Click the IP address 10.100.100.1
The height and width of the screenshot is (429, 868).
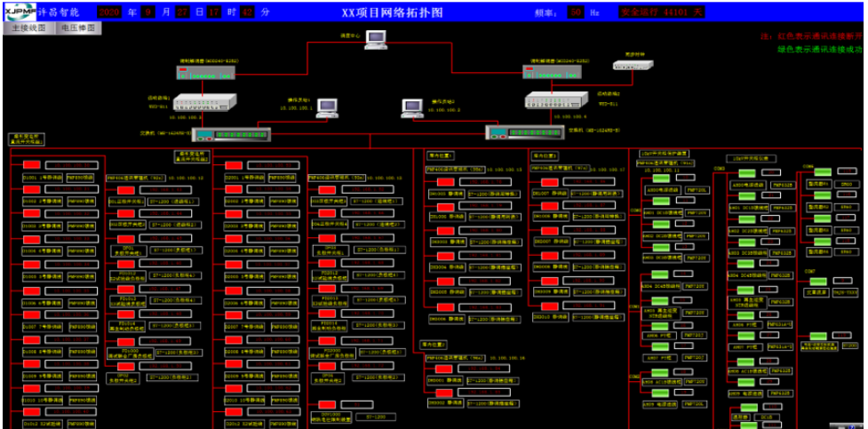coord(296,108)
